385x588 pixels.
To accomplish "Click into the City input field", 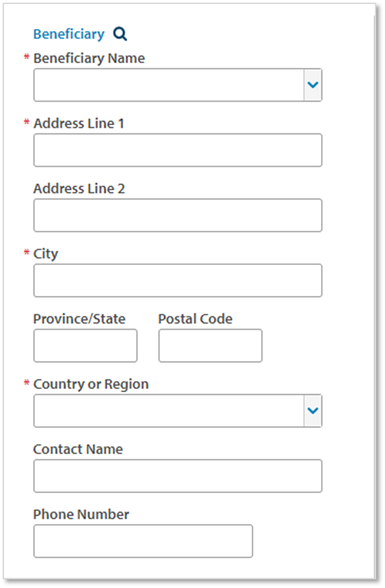I will coord(178,281).
